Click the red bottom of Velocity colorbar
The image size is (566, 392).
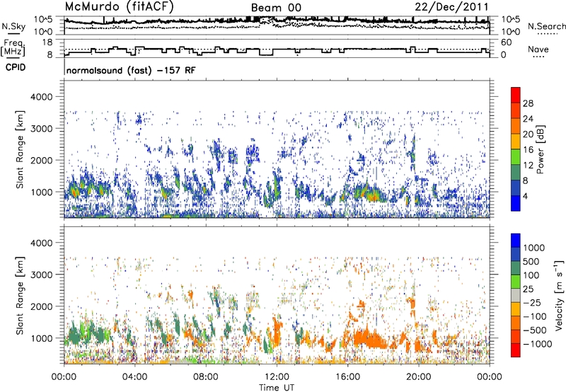516,350
